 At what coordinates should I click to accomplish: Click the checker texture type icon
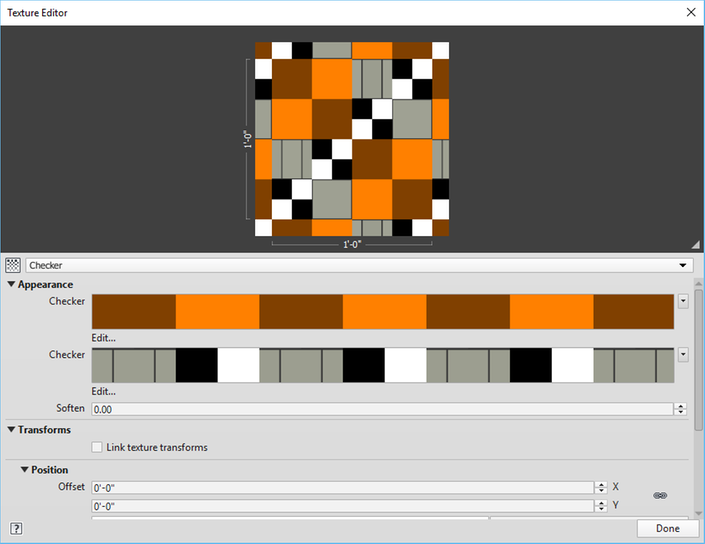13,265
